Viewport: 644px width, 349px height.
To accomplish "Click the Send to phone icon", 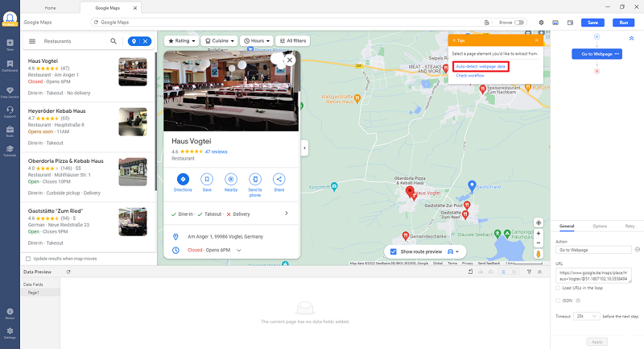I will [x=255, y=179].
